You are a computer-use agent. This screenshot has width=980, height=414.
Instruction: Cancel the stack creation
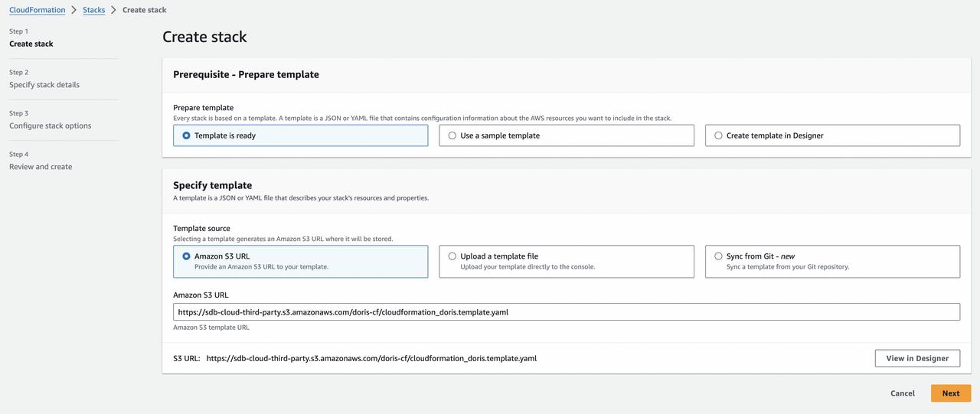coord(902,393)
